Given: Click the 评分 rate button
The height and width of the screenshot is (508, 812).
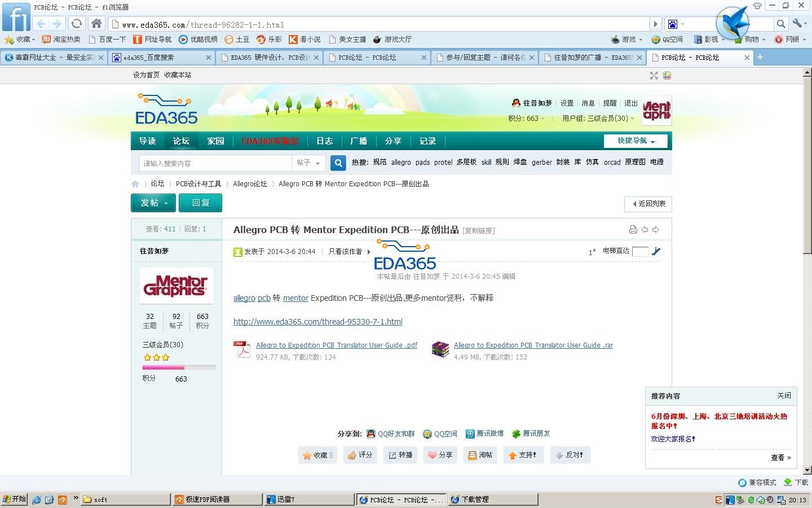Looking at the screenshot, I should (x=360, y=455).
